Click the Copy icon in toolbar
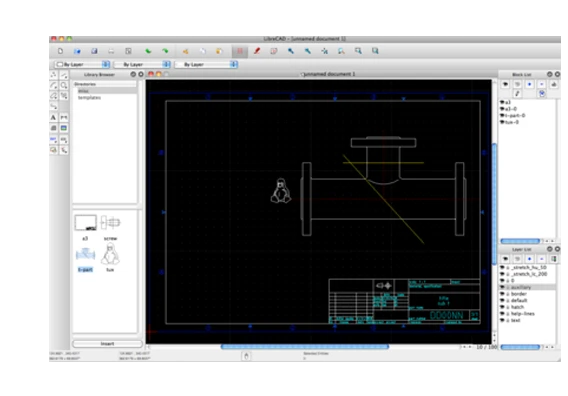This screenshot has width=568, height=396. click(x=202, y=51)
